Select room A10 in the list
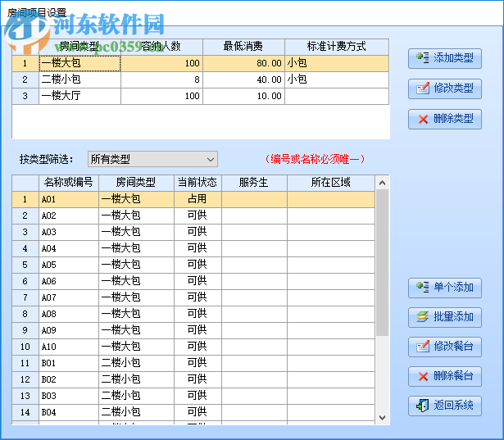504x440 pixels. pyautogui.click(x=193, y=347)
